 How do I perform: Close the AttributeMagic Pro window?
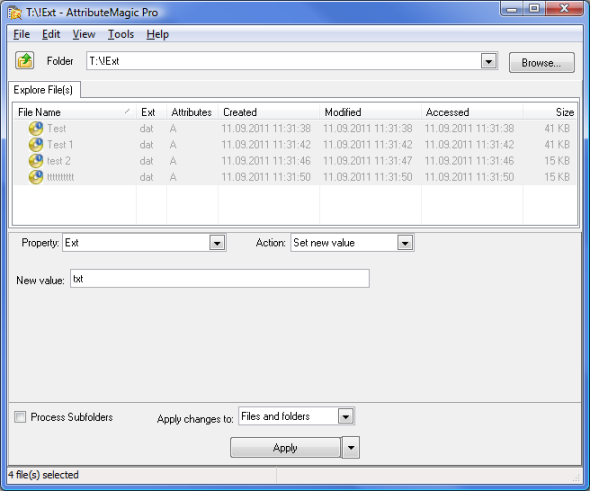tap(564, 9)
